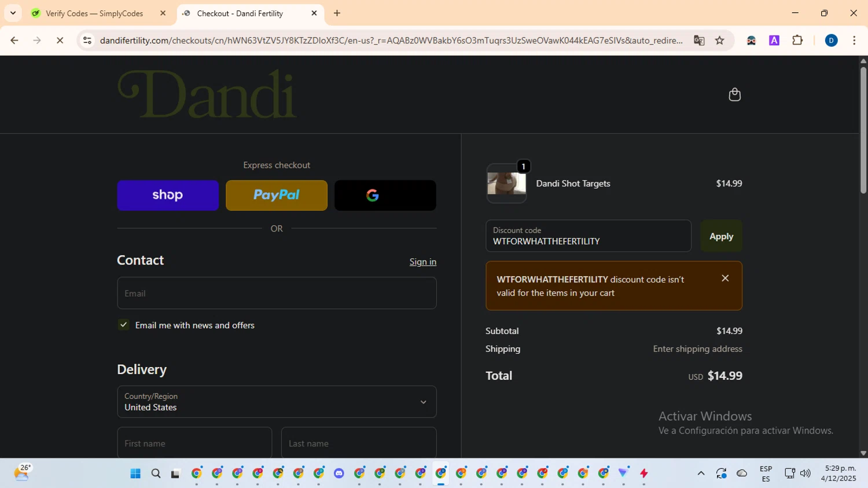Close the Verify Codes tab

pos(163,13)
